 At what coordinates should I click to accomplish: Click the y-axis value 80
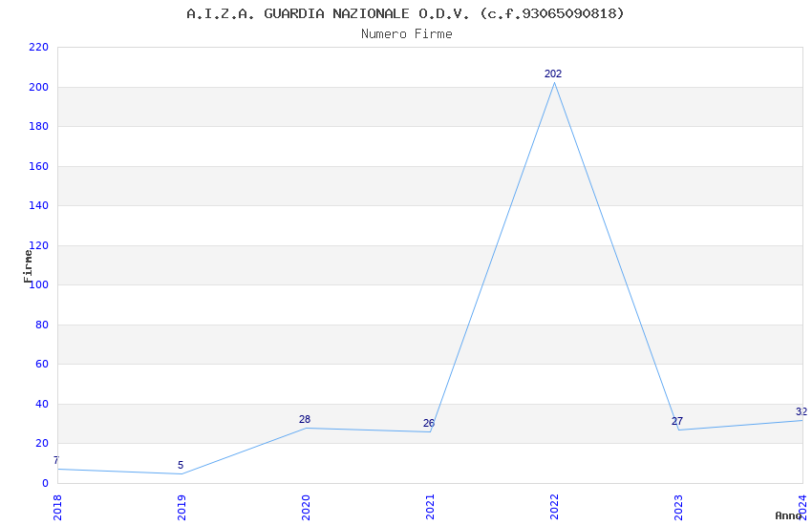click(x=42, y=325)
